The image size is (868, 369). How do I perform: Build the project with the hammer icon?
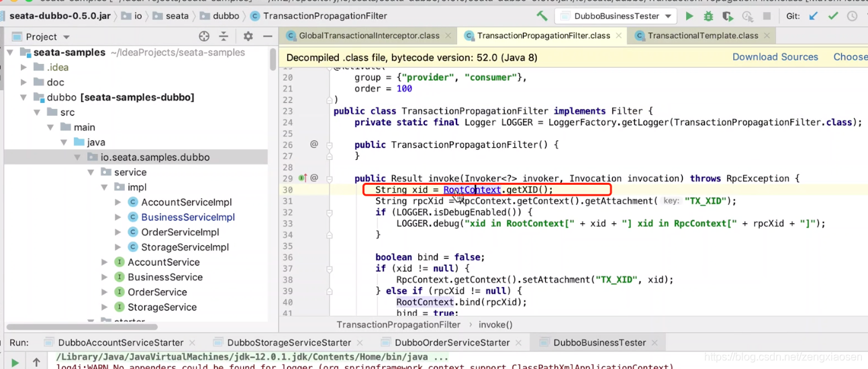coord(542,15)
